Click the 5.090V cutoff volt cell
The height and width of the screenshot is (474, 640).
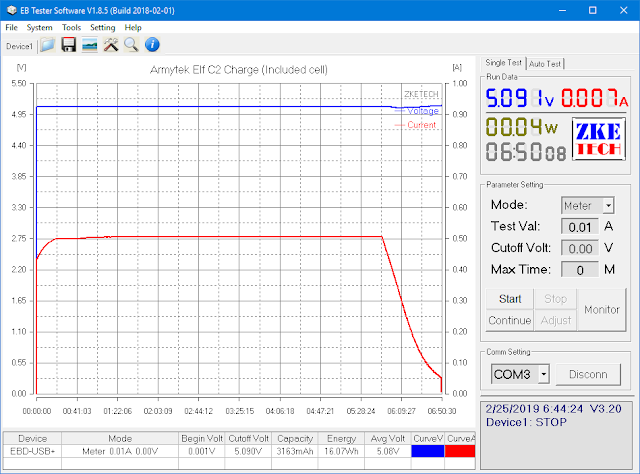[248, 451]
